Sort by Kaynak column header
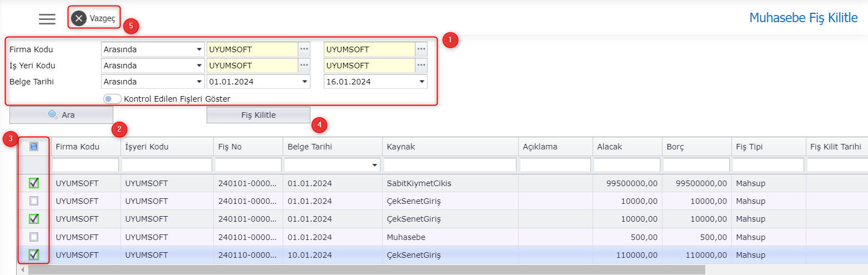Screen dimensions: 868x275 (x=450, y=147)
